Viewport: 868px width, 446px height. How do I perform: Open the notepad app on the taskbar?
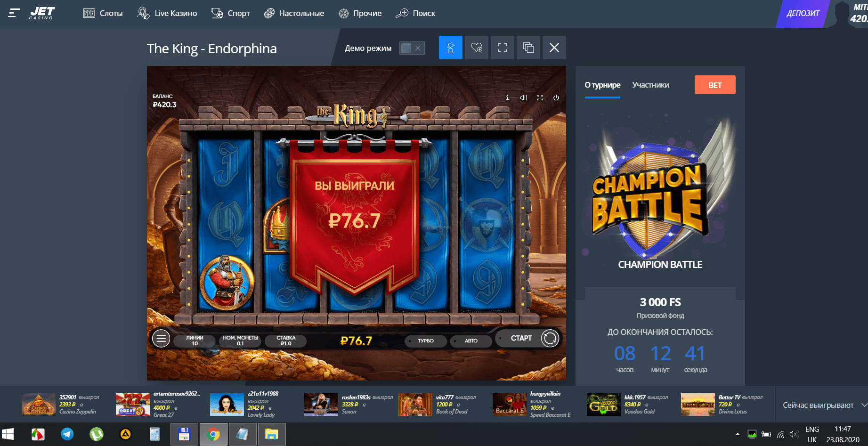coord(243,434)
